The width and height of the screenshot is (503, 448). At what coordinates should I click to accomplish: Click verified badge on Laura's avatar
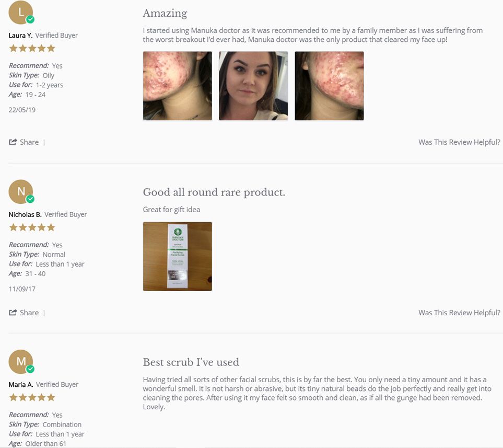point(30,20)
